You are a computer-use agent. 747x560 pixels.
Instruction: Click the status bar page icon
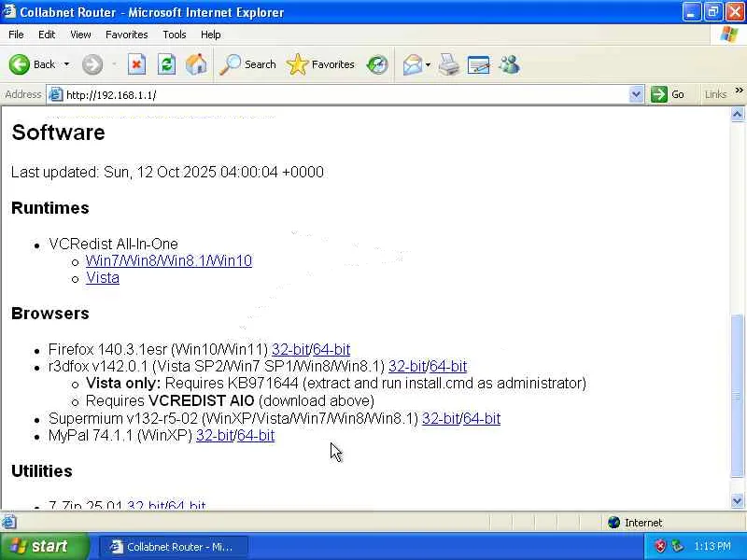click(x=8, y=523)
